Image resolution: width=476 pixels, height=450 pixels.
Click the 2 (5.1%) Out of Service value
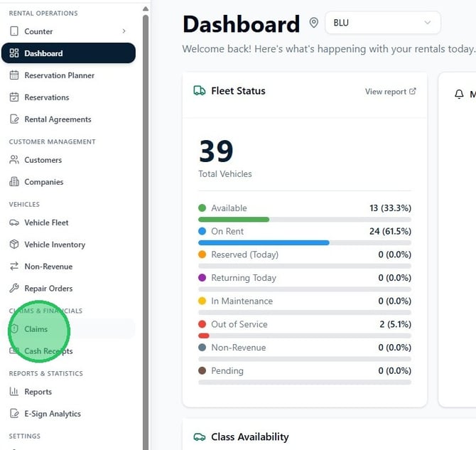coord(395,324)
